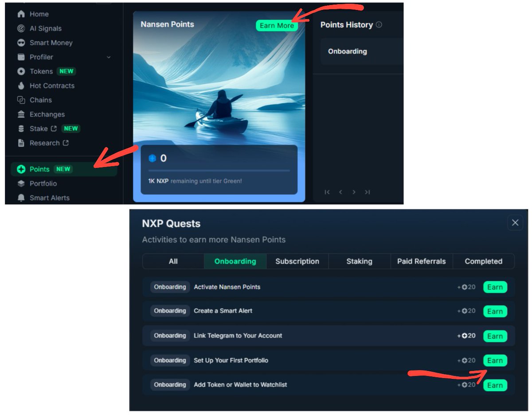
Task: Click Earn for Create a Smart Alert
Action: [x=495, y=311]
